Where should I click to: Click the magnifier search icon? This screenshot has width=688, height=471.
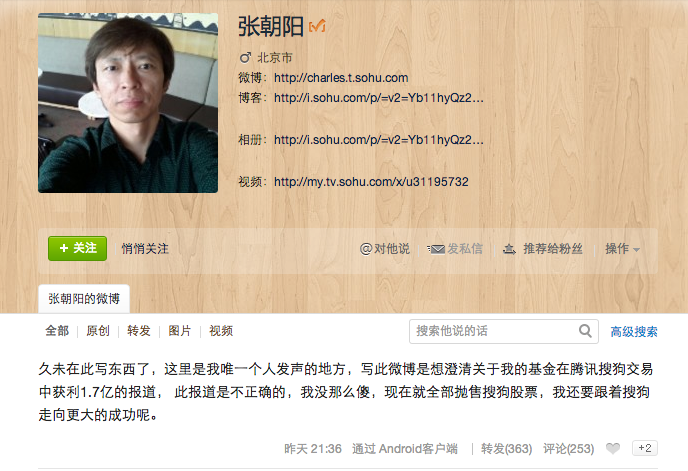pos(585,331)
